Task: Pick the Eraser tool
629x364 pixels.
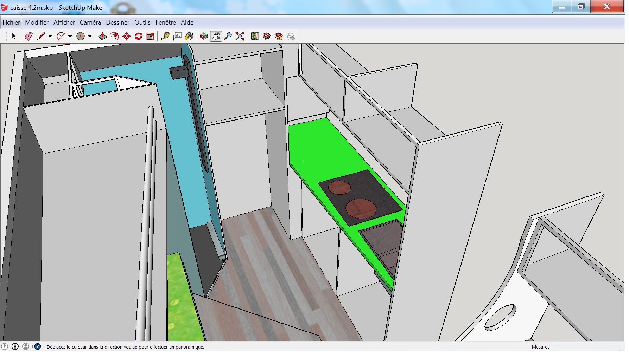Action: click(x=29, y=36)
